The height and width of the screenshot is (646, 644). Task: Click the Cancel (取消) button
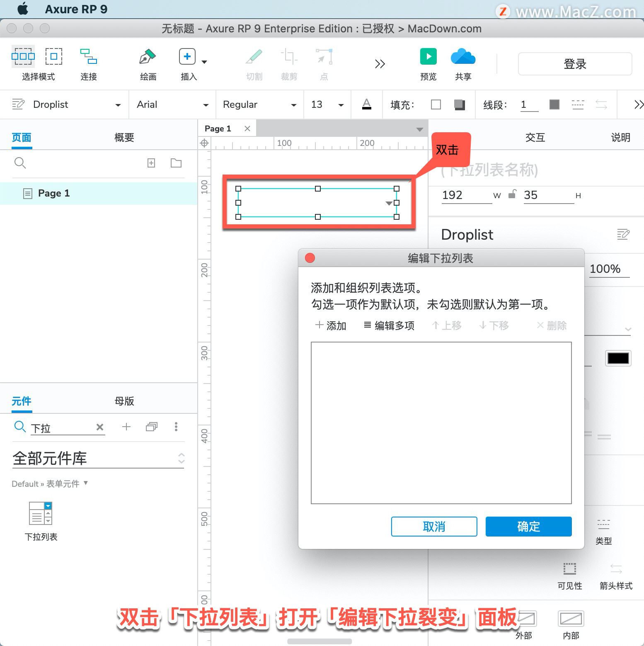tap(434, 527)
